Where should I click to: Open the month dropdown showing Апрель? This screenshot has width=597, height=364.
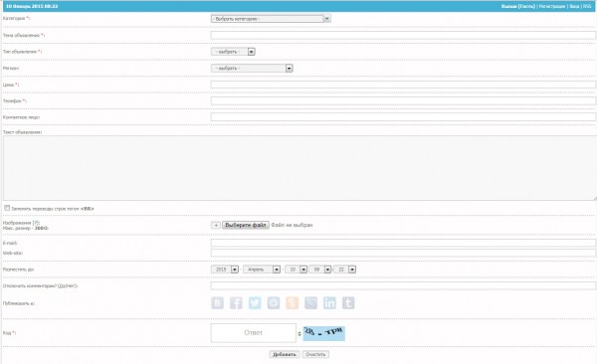[x=262, y=270]
